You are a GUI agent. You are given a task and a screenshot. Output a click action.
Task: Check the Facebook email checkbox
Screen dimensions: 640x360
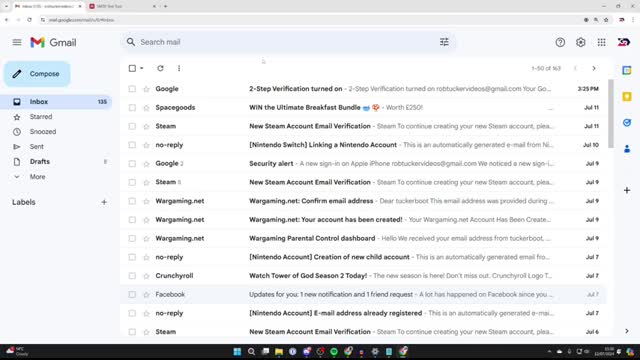coord(132,295)
